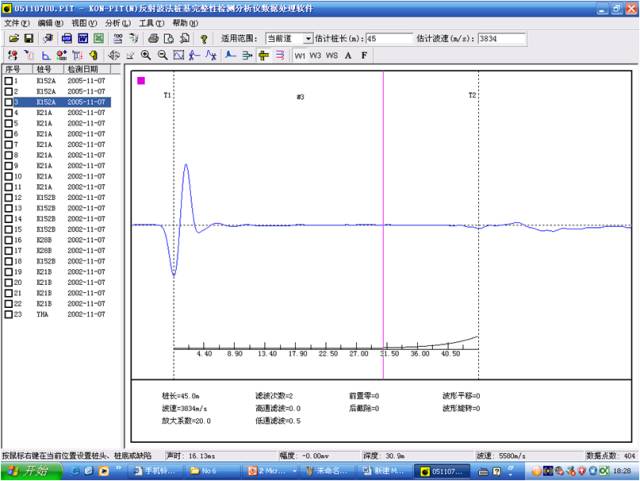Click the teal right arrows icon
The width and height of the screenshot is (640, 481).
point(247,55)
